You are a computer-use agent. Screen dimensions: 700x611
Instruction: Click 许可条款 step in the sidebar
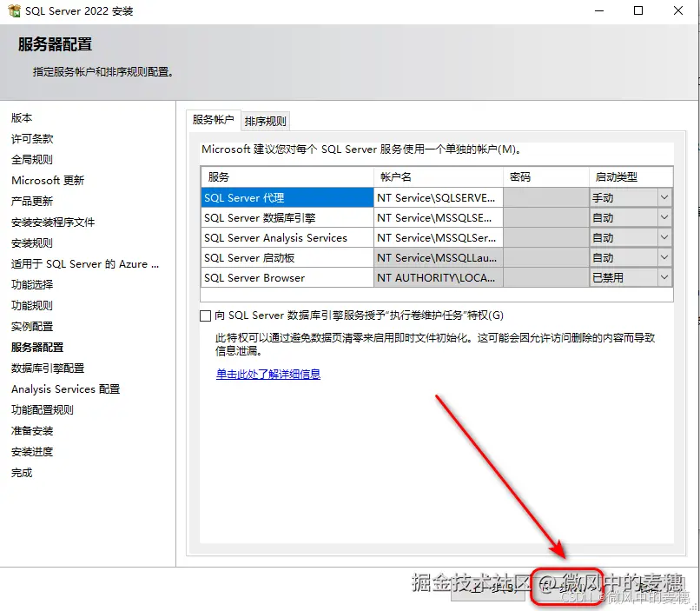click(x=32, y=139)
